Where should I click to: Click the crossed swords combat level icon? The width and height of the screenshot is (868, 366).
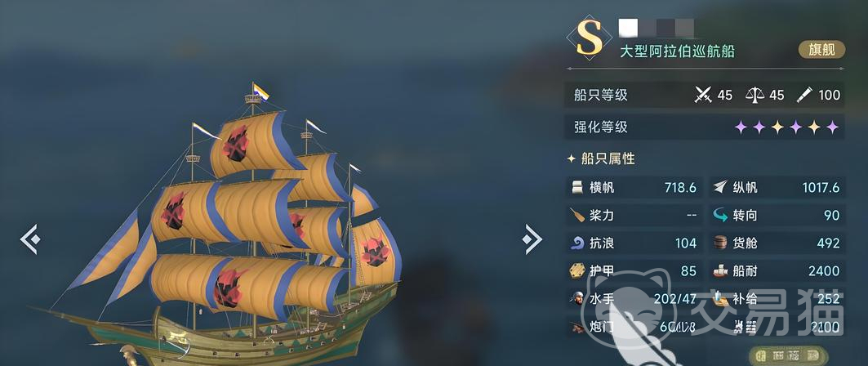pos(703,96)
